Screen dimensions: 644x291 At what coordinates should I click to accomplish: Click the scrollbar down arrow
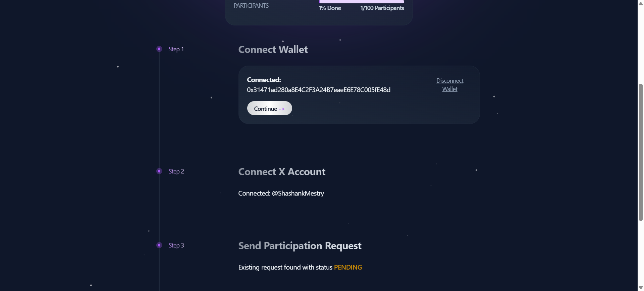pyautogui.click(x=641, y=288)
